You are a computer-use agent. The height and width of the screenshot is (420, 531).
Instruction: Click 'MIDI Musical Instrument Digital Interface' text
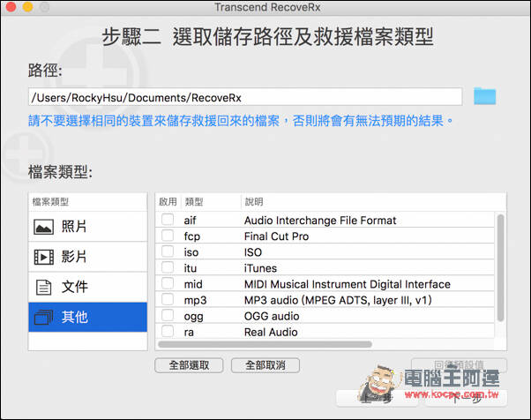(348, 284)
